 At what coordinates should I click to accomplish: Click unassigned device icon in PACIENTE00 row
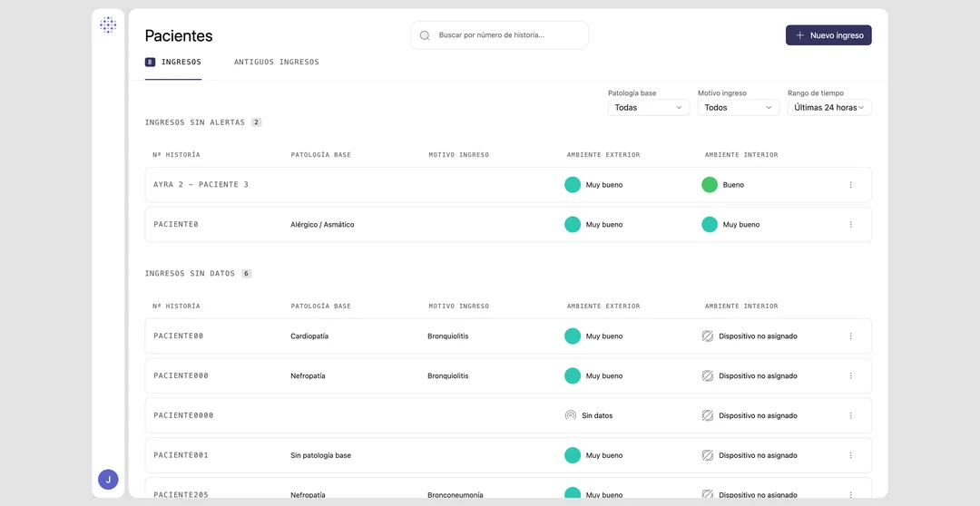(708, 336)
